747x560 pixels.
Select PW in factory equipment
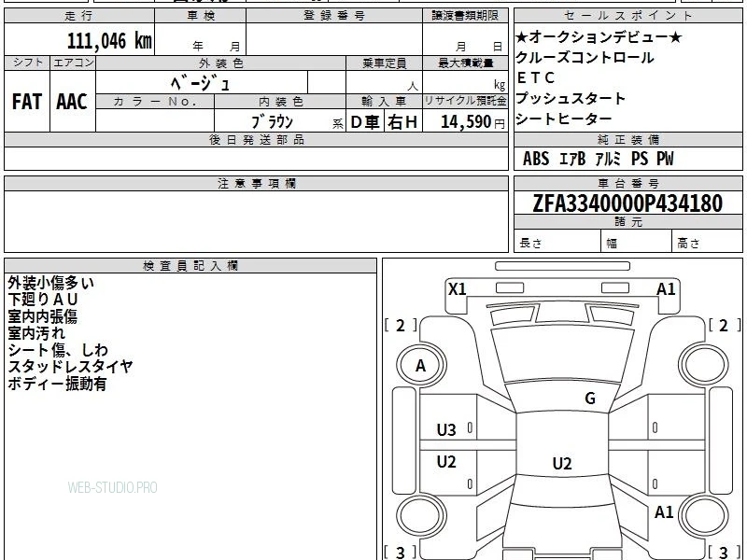(x=665, y=159)
